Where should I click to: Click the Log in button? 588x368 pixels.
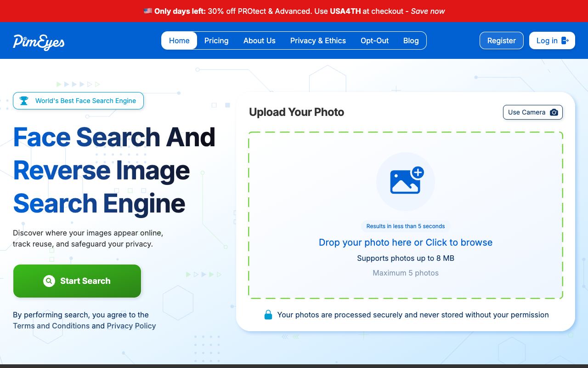point(552,40)
